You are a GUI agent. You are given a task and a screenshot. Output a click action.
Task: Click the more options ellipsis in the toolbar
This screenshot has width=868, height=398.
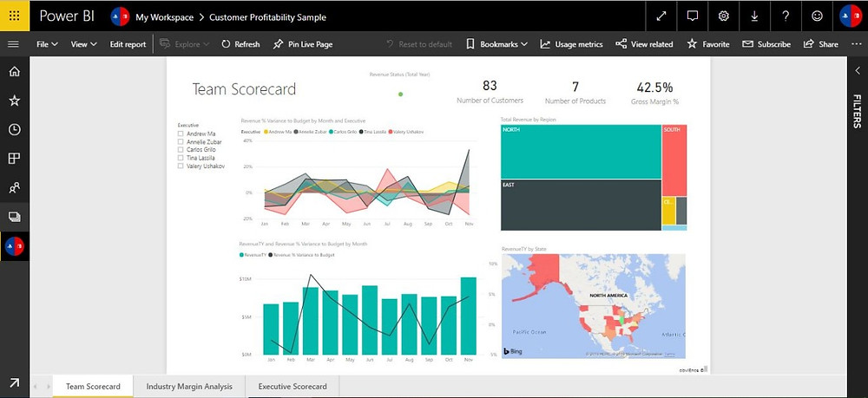coord(857,44)
